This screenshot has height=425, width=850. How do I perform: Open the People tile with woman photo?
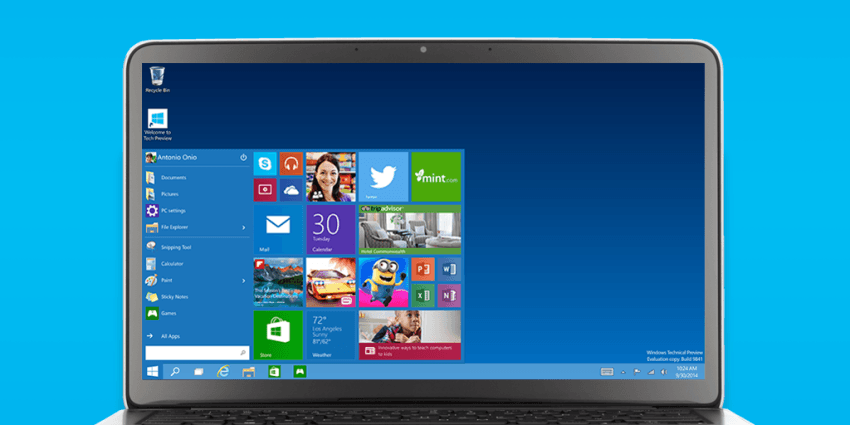point(331,177)
